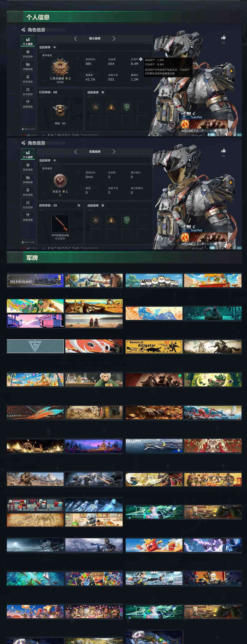This screenshot has width=247, height=644.
Task: Open 社交定制 tab in 全面战场 panel
Action: (28, 204)
